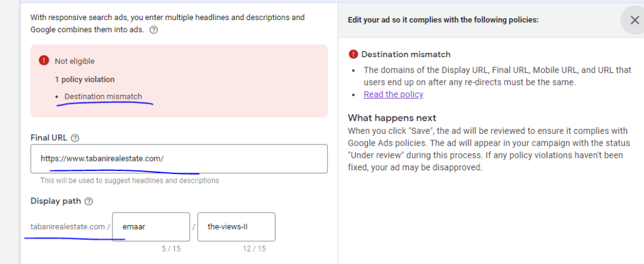Select Destination mismatch in violation list

103,96
